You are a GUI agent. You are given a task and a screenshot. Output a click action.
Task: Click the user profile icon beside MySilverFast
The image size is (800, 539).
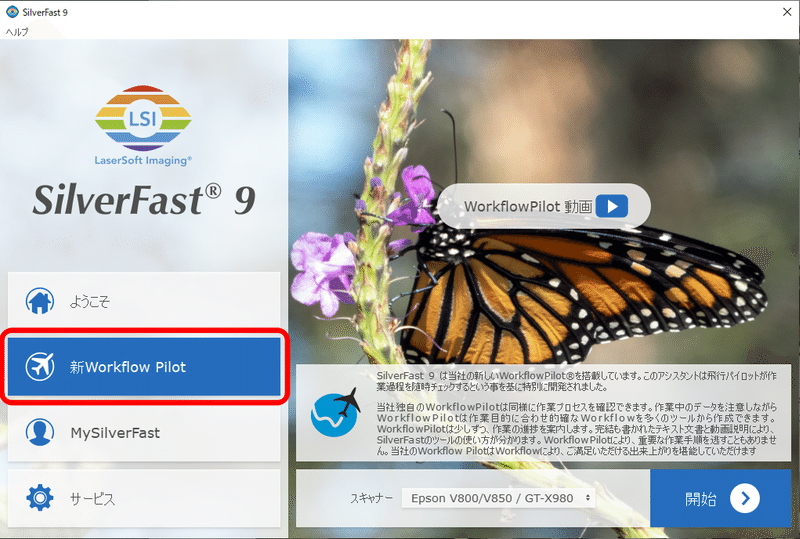point(40,432)
